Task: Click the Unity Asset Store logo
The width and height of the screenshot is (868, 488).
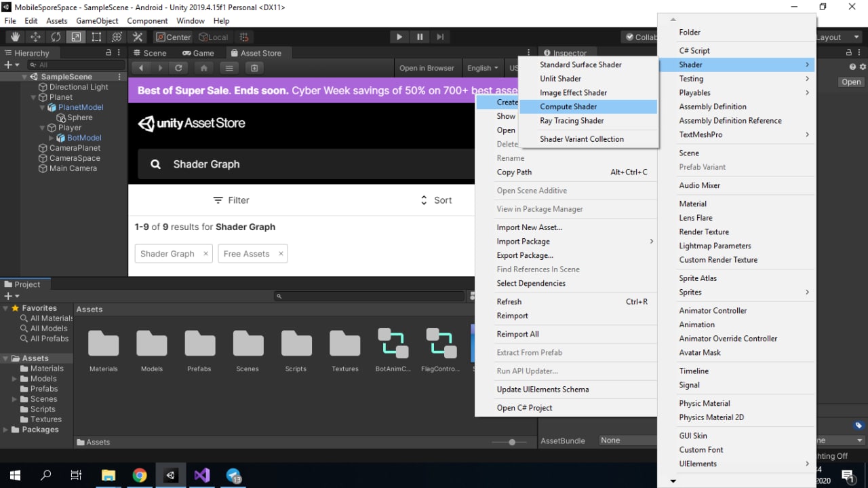Action: pyautogui.click(x=191, y=124)
